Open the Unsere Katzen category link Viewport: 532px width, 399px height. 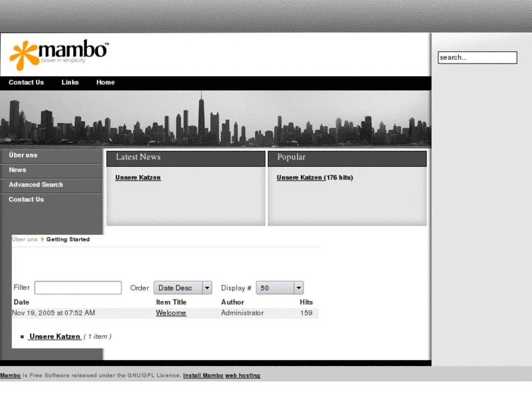(x=55, y=337)
